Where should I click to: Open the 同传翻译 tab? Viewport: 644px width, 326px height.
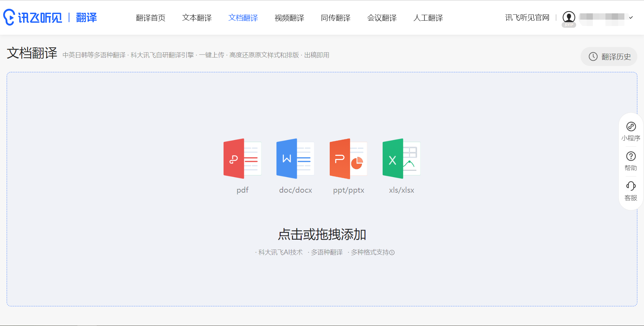click(336, 18)
